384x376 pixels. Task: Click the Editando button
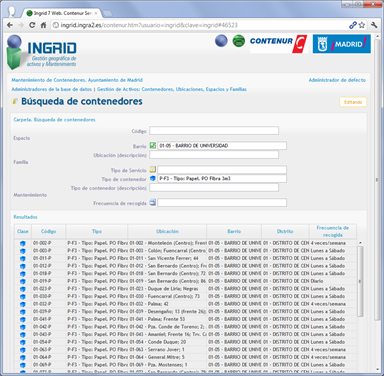(353, 102)
